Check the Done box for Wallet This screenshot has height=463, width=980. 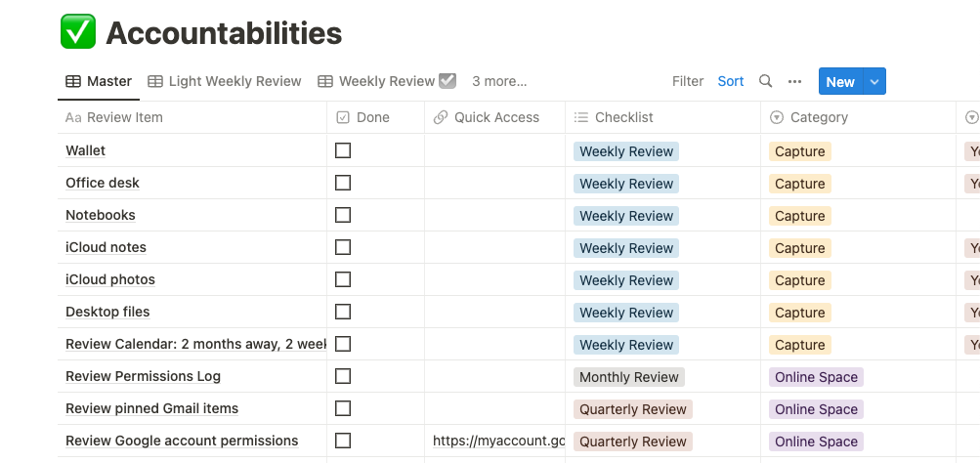[x=343, y=150]
